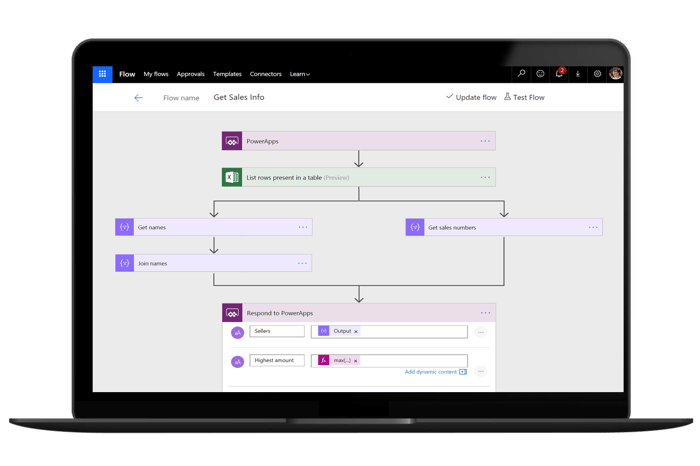Open Get sales numbers options menu
700x466 pixels.
pyautogui.click(x=593, y=227)
